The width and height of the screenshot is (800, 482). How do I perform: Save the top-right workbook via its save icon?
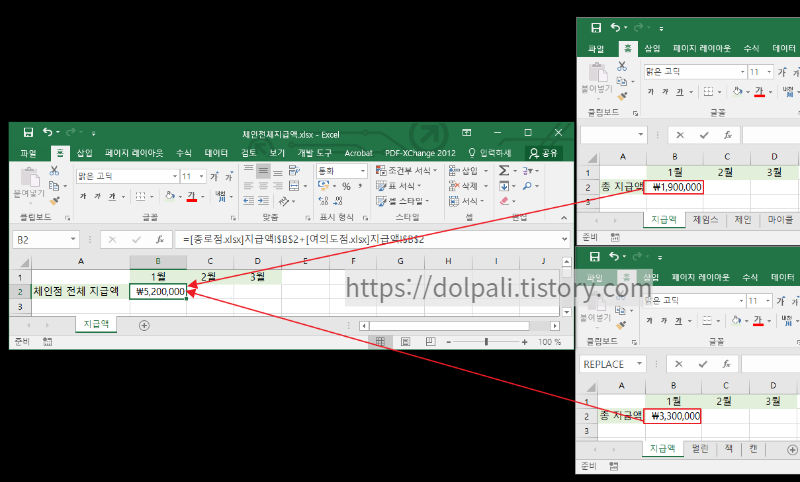click(x=596, y=28)
